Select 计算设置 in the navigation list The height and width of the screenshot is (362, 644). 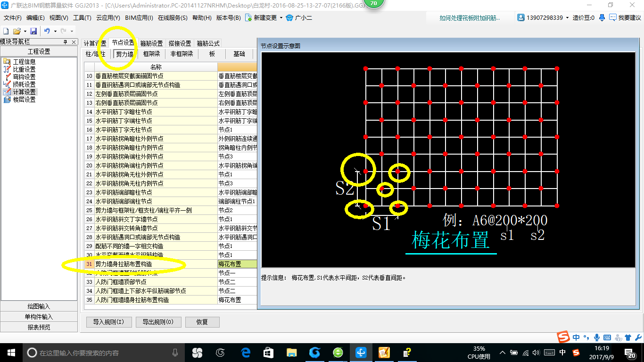(x=19, y=92)
